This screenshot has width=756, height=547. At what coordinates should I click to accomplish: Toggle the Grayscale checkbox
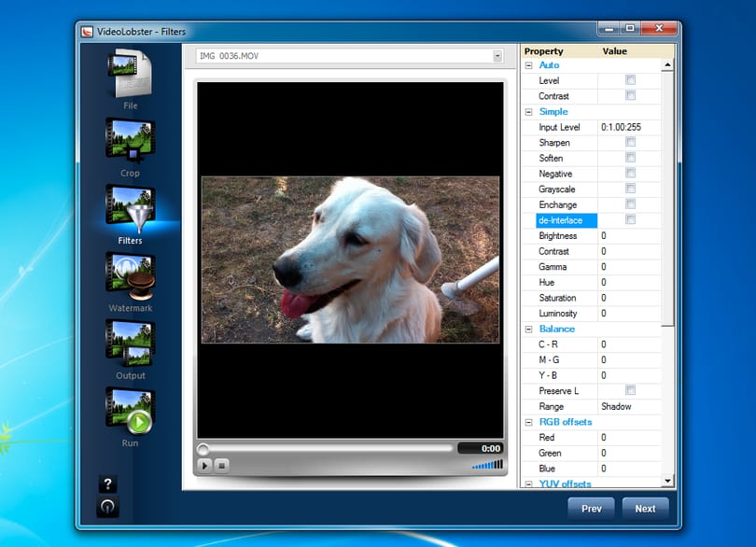point(630,189)
